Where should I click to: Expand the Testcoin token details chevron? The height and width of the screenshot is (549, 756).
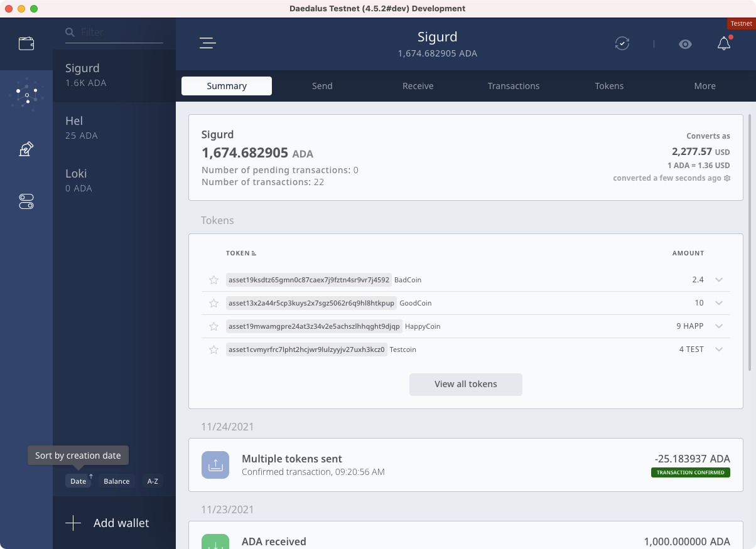click(x=719, y=349)
